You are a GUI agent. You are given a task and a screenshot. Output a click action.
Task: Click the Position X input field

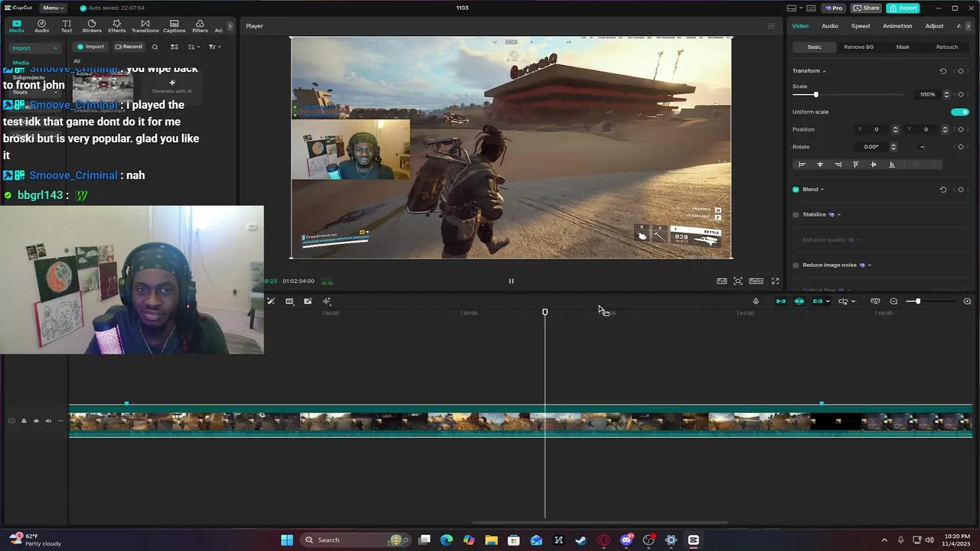[x=877, y=129]
